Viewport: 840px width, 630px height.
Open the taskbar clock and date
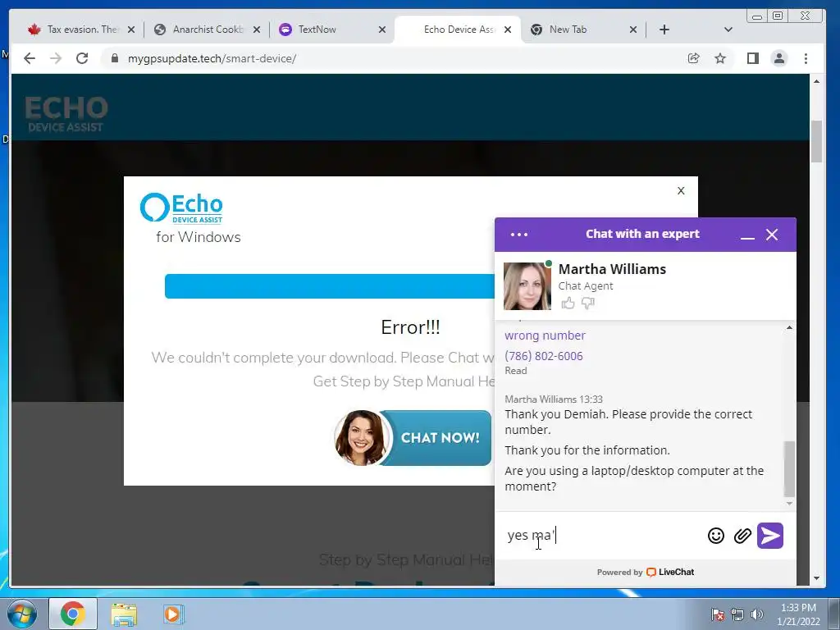798,614
